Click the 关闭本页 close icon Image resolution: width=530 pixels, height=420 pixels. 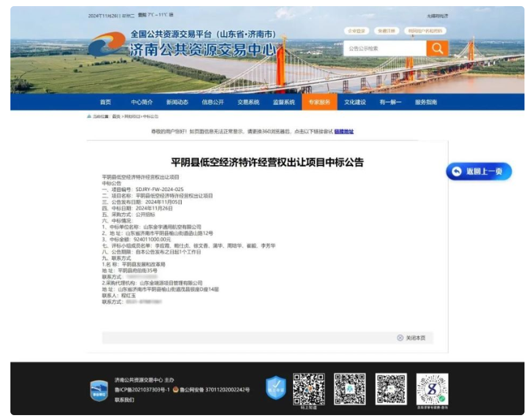pos(400,338)
